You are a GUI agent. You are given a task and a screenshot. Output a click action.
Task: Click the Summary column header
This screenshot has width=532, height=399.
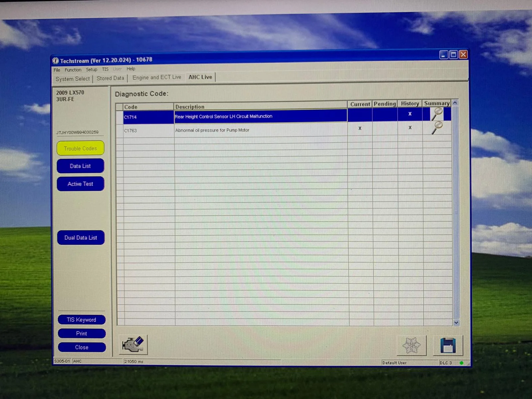(x=437, y=103)
